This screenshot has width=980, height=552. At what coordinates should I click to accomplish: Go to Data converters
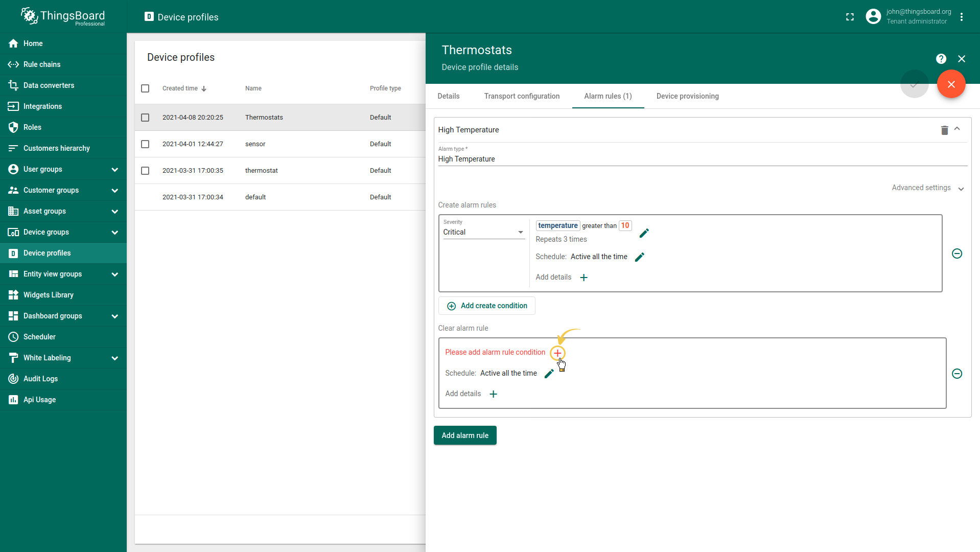[63, 85]
